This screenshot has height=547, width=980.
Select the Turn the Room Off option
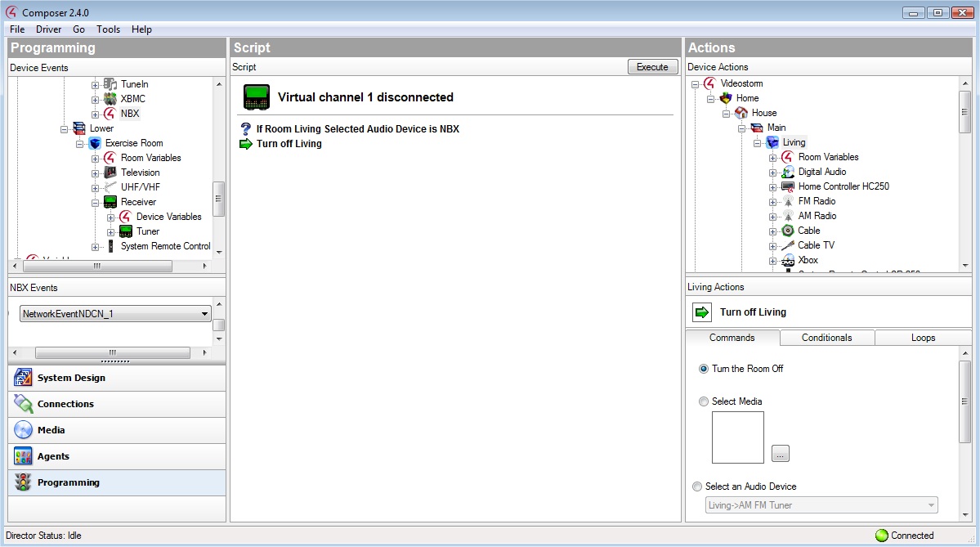pos(704,369)
